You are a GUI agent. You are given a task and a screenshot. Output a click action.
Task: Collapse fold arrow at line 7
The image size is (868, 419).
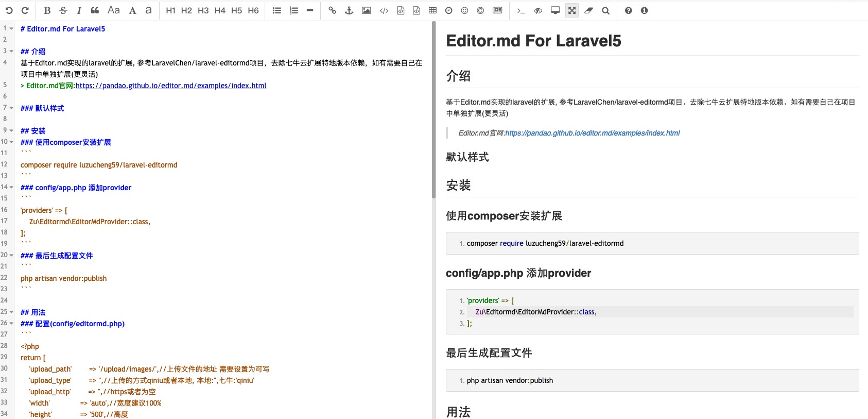(11, 108)
